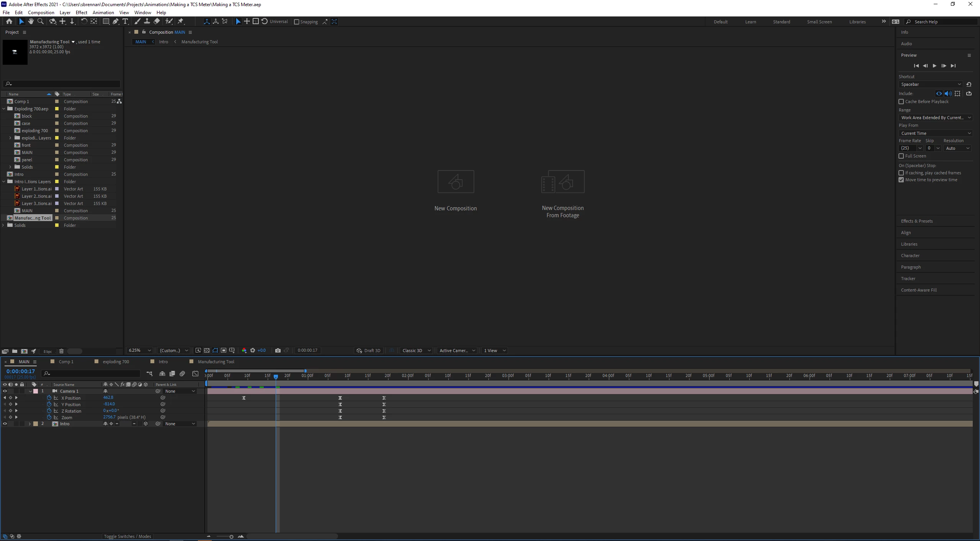Screen dimensions: 980x541
Task: Click the play button in Preview panel
Action: coord(934,66)
